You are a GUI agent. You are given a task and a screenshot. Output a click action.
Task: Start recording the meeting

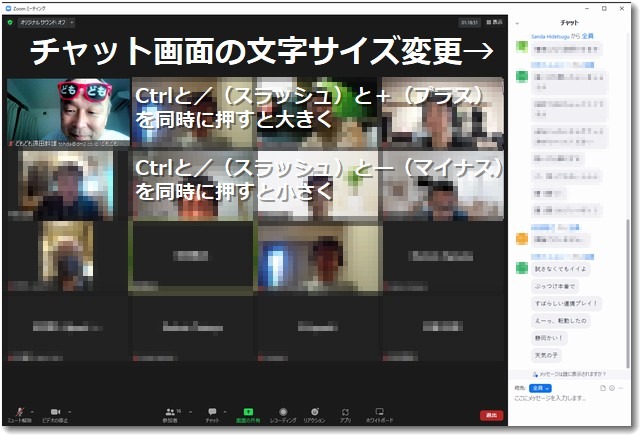point(283,415)
